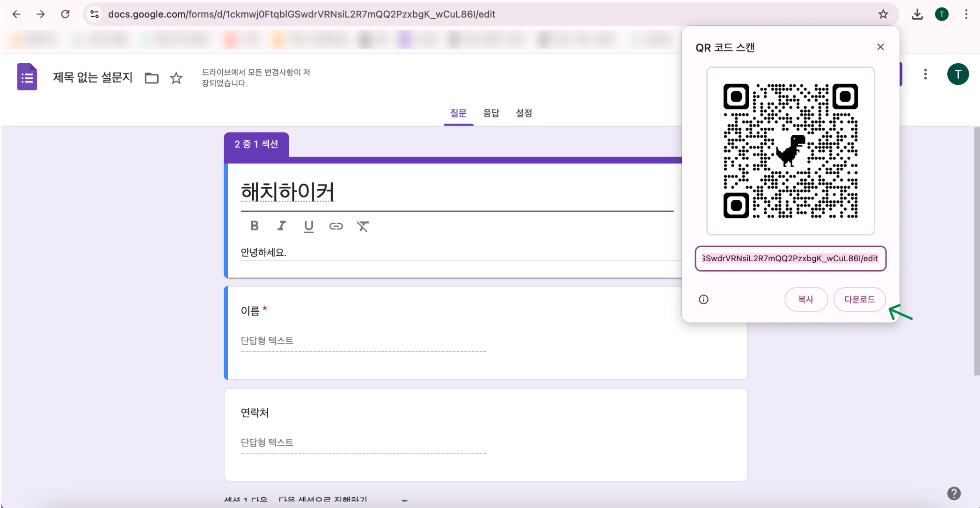Click the Google Forms purple document icon
980x508 pixels.
(x=27, y=77)
